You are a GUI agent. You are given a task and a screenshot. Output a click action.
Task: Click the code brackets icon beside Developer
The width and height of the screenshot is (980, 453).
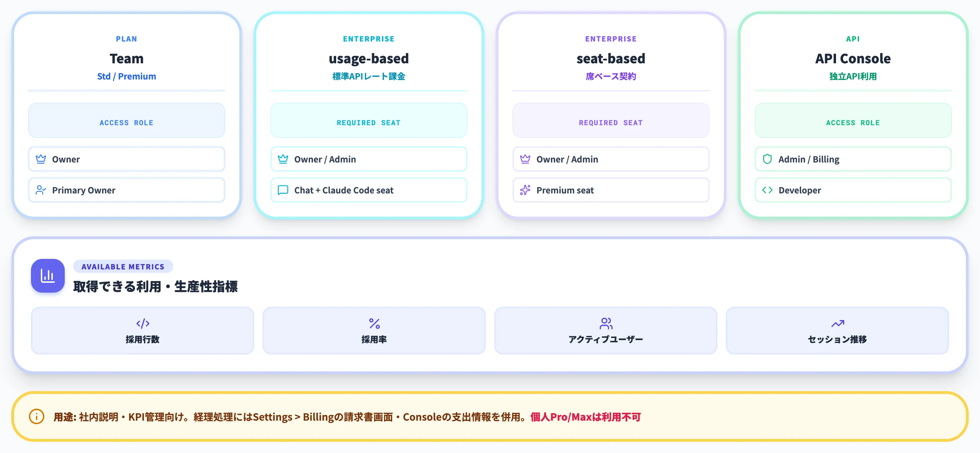(x=767, y=190)
